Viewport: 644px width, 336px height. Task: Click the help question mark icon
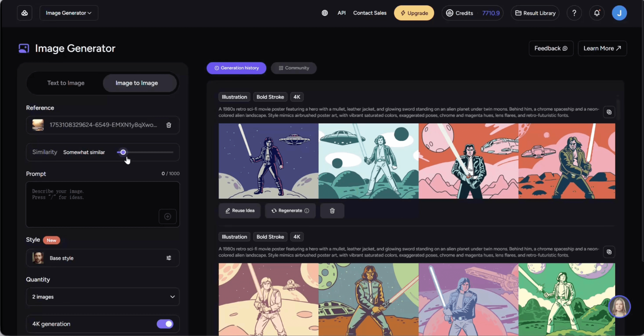(574, 13)
